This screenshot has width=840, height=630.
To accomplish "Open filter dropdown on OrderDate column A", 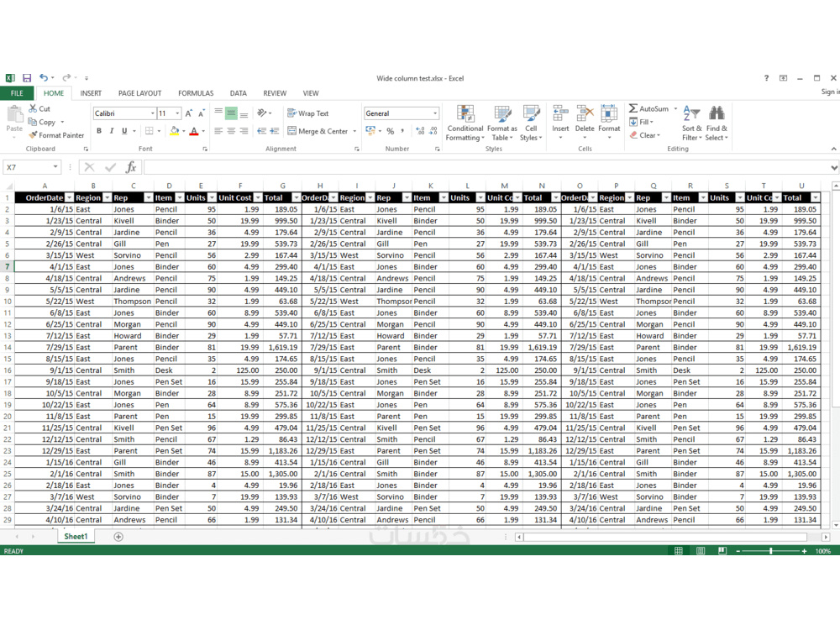I will coord(69,197).
